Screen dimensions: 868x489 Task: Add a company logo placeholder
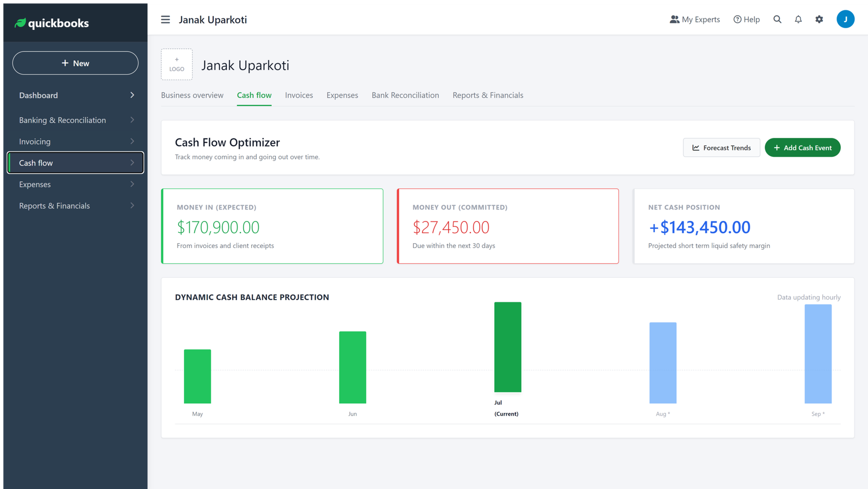click(x=177, y=64)
